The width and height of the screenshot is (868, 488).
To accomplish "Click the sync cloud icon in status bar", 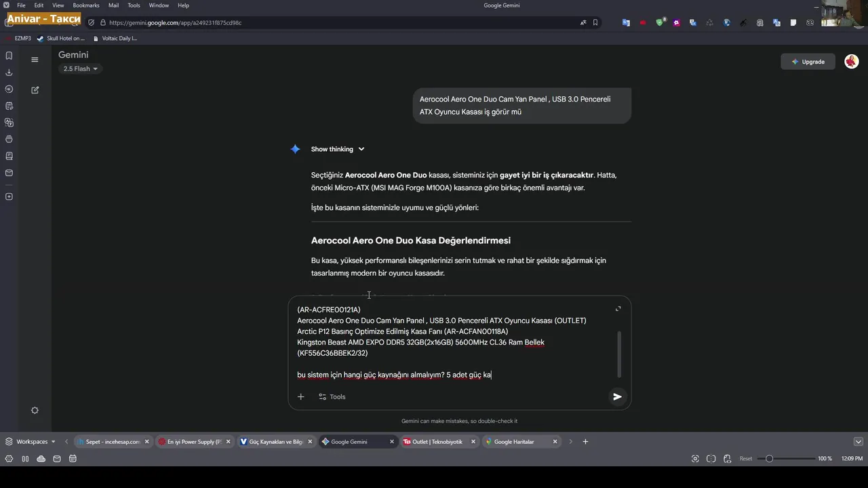I will (41, 459).
